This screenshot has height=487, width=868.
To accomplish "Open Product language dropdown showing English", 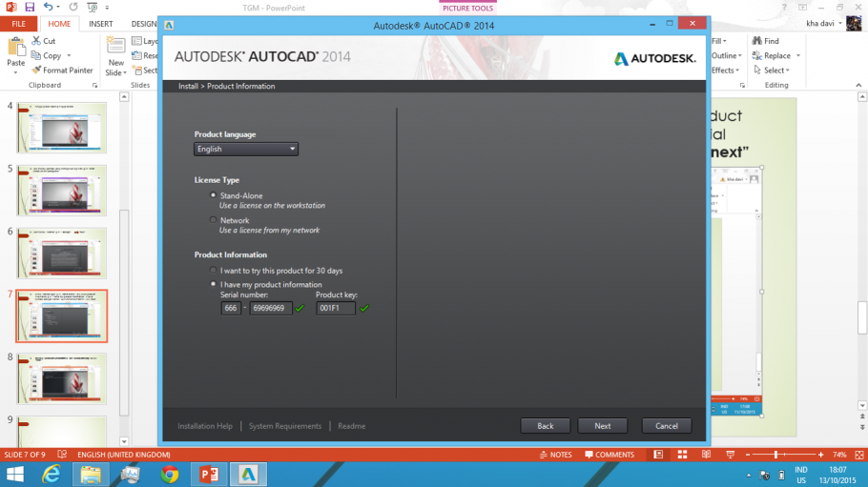I will tap(246, 149).
